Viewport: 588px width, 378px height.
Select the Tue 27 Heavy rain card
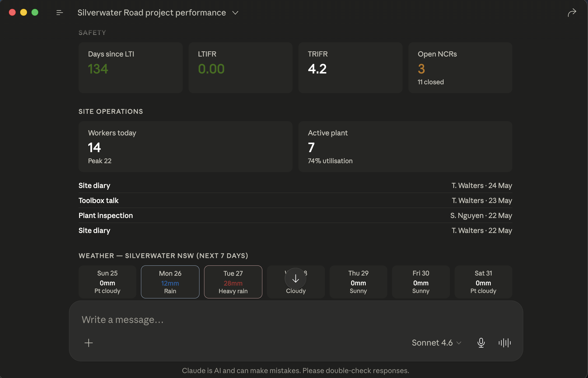[x=233, y=282]
